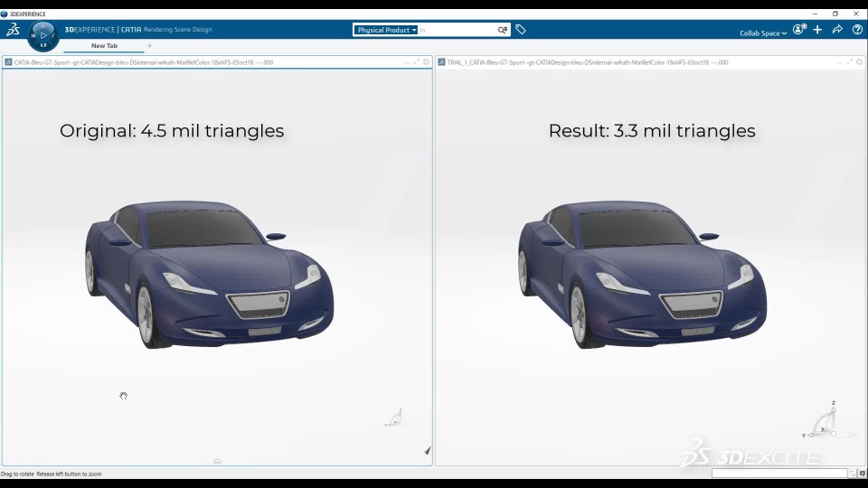Maximize the TRIAL_1 viewer pane
Image resolution: width=868 pixels, height=488 pixels.
(849, 62)
